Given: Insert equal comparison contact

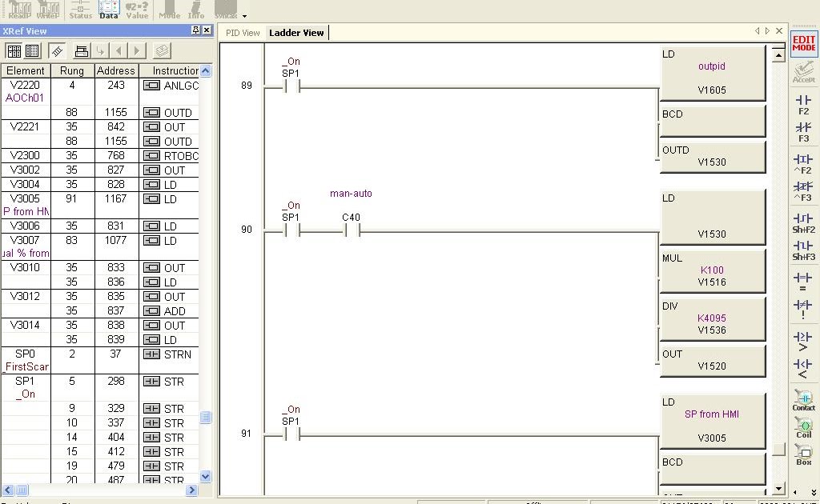Looking at the screenshot, I should click(x=803, y=282).
